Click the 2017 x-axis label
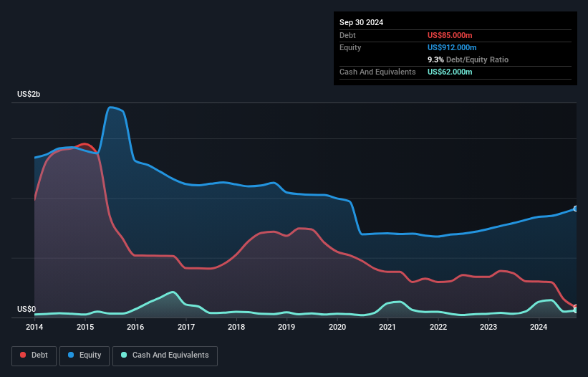The width and height of the screenshot is (588, 377). pyautogui.click(x=186, y=327)
